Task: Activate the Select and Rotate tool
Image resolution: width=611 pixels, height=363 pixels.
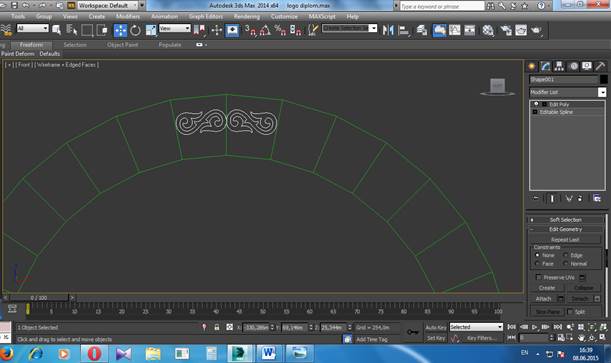Action: [135, 30]
